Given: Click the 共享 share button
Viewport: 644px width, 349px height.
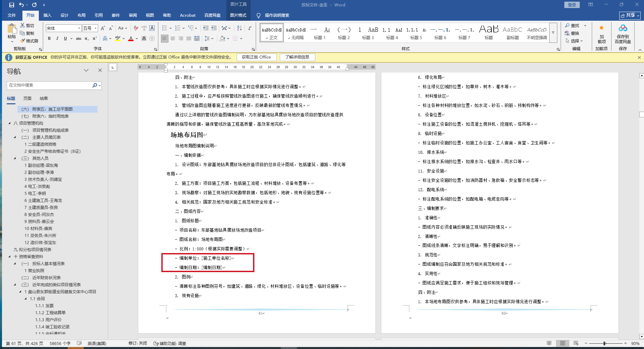Looking at the screenshot, I should click(630, 15).
